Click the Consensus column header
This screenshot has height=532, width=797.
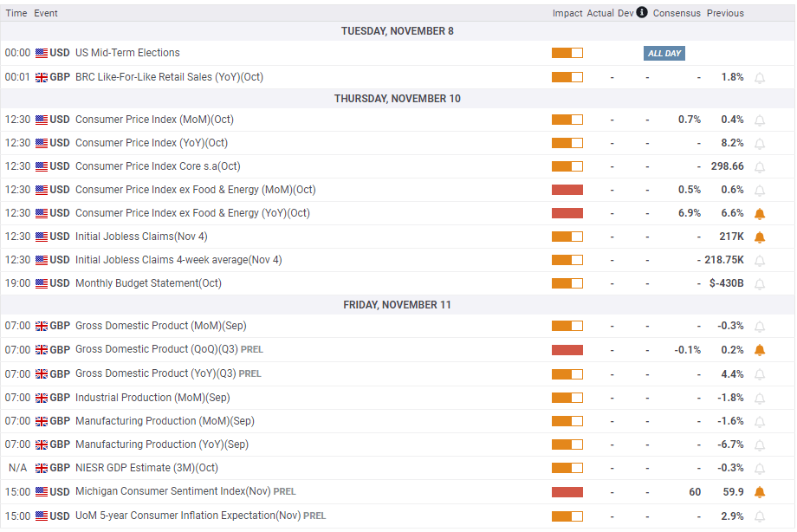[676, 13]
